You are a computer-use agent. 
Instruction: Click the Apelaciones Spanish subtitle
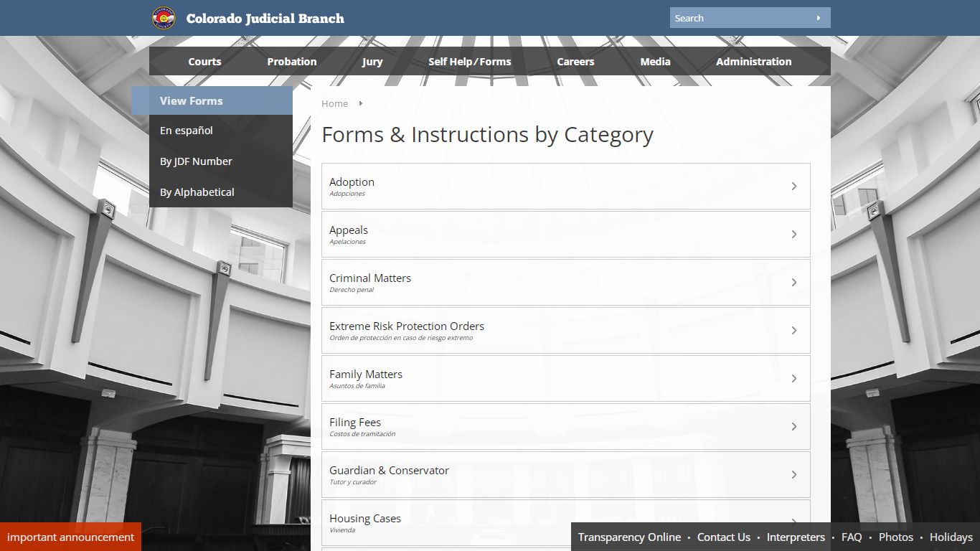(x=348, y=242)
